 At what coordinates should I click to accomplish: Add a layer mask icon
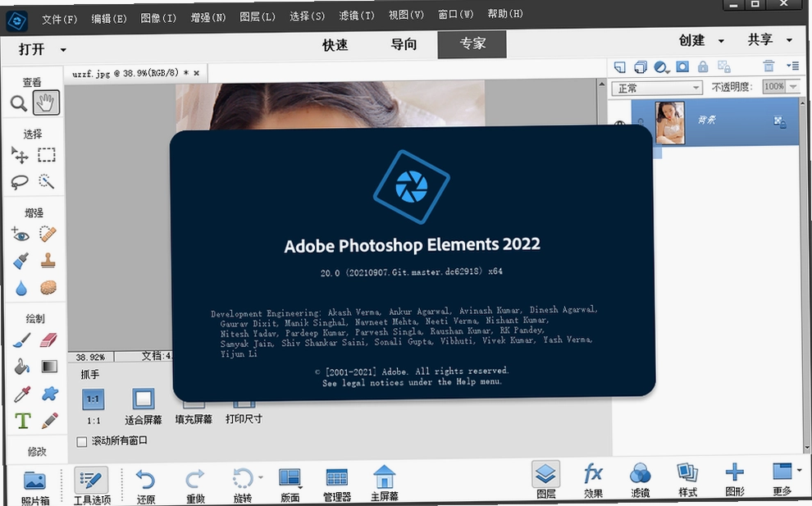(x=682, y=66)
